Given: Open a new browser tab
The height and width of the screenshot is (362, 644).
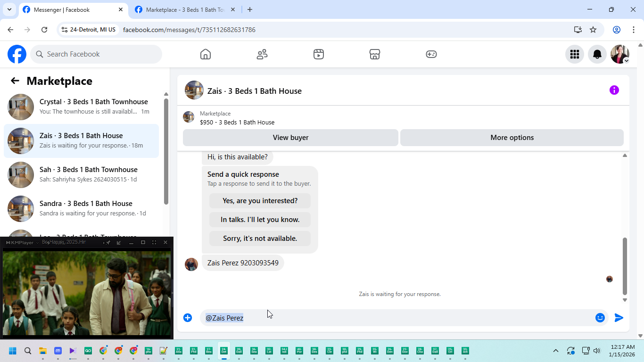Looking at the screenshot, I should point(250,9).
